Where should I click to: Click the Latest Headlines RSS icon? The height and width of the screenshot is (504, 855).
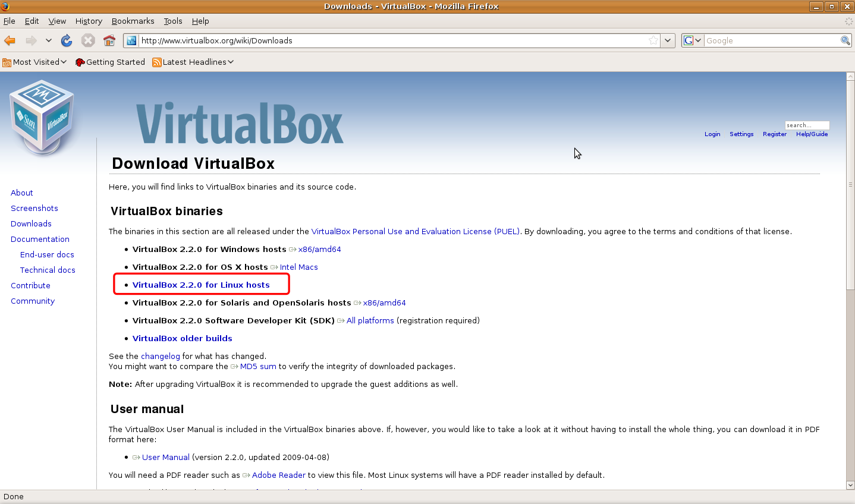(157, 62)
